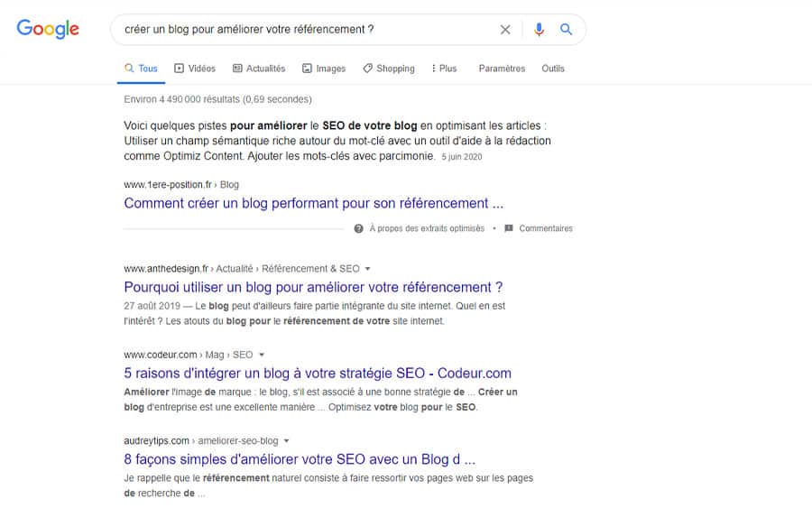Clear the search query with X icon
The image size is (812, 508).
click(505, 30)
